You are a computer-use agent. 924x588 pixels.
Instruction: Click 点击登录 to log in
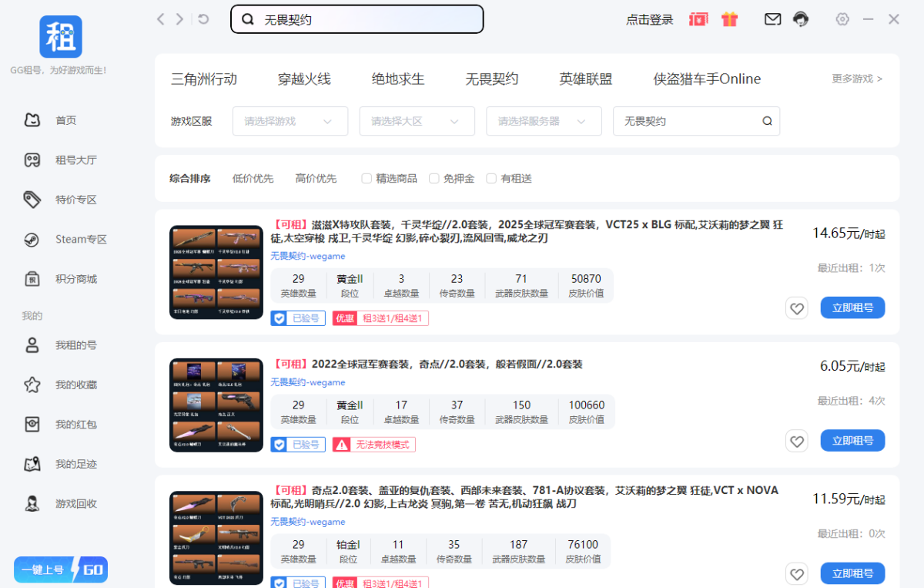tap(650, 20)
